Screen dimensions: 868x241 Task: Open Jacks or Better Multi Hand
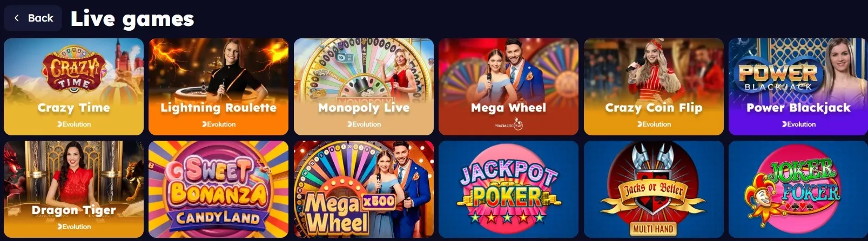(x=654, y=189)
